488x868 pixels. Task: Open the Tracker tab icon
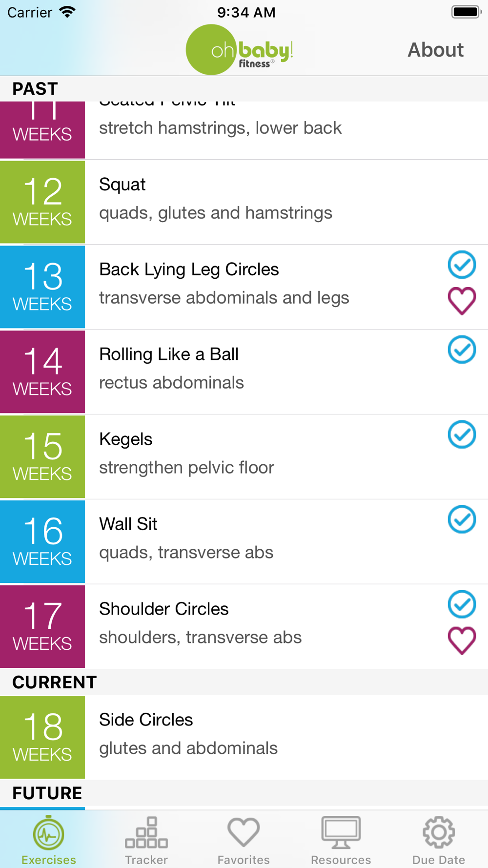(146, 840)
